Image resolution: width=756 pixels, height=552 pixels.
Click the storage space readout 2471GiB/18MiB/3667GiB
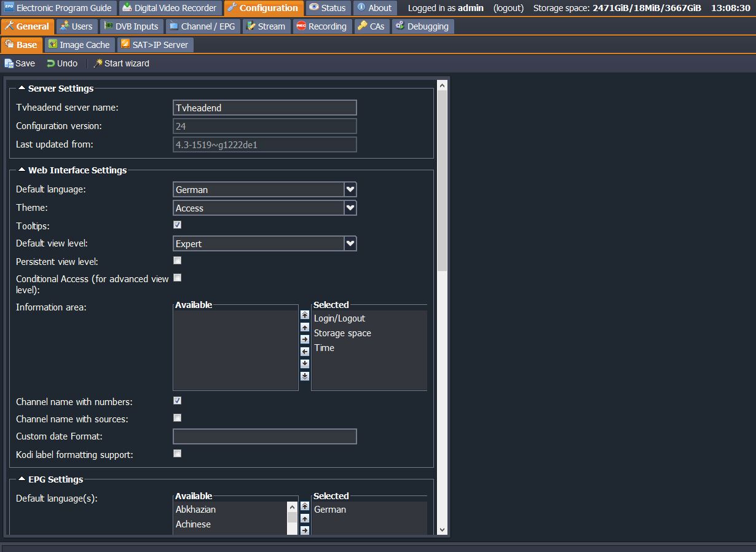647,8
